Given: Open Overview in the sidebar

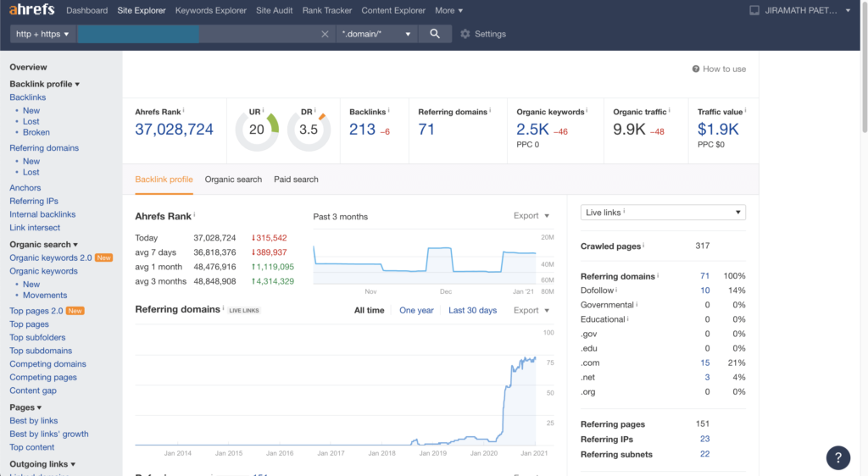Looking at the screenshot, I should [28, 68].
